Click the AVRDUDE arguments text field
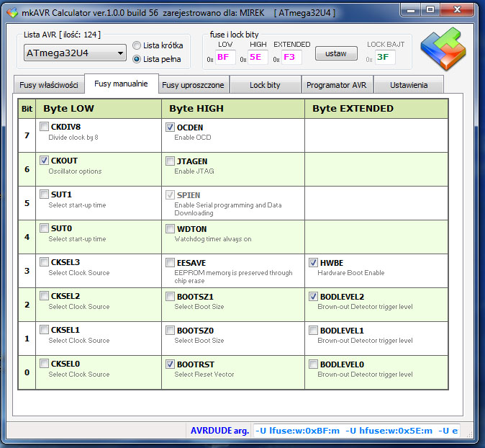This screenshot has height=448, width=485. tap(356, 430)
